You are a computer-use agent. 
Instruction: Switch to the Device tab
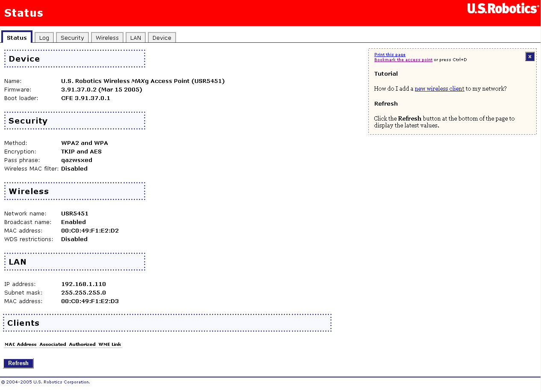pyautogui.click(x=162, y=38)
